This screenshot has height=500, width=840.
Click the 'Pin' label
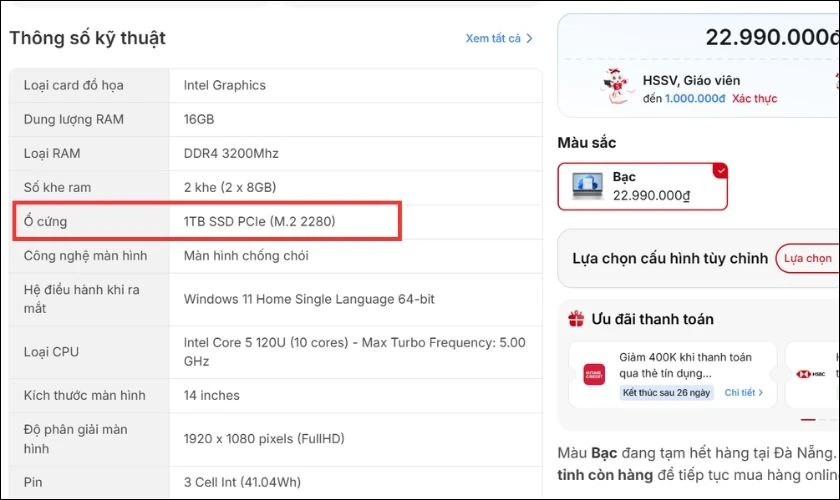[x=33, y=482]
